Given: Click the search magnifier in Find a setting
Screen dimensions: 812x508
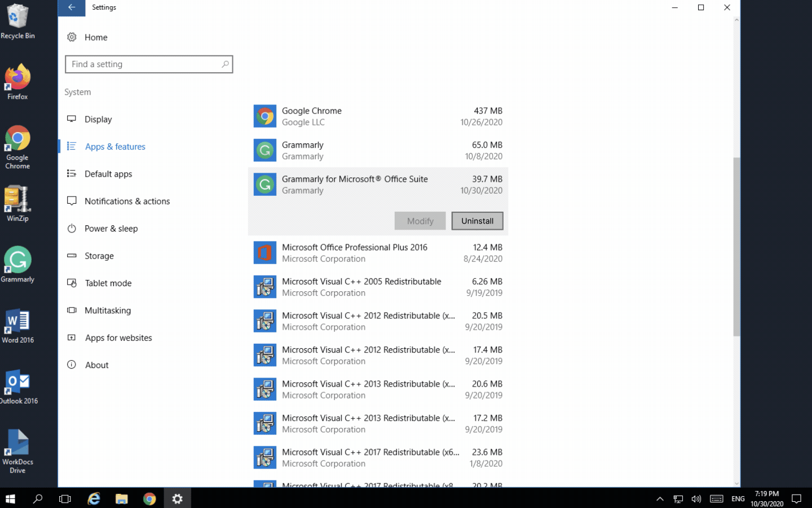Looking at the screenshot, I should point(225,64).
